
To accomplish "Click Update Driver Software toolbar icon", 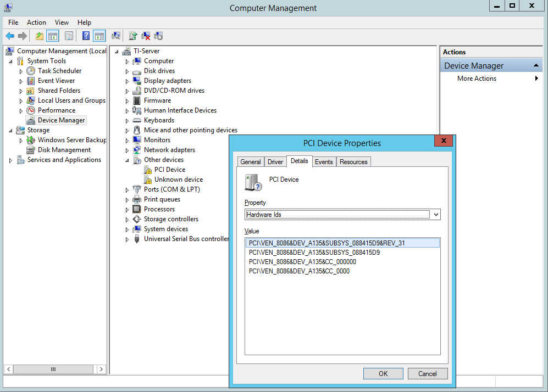I will 133,36.
